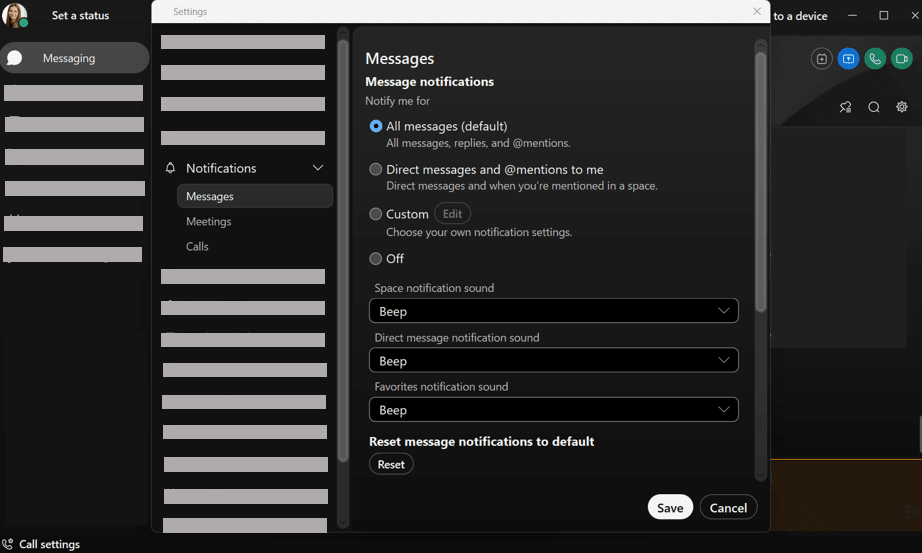Click the Notifications bell icon
Screen dimensions: 922x553
coord(171,168)
